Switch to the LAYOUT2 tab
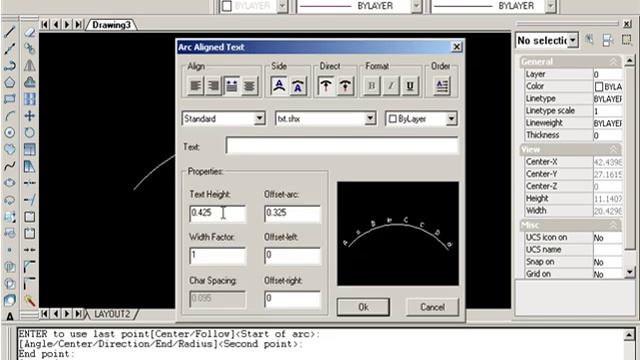This screenshot has height=360, width=640. 112,314
